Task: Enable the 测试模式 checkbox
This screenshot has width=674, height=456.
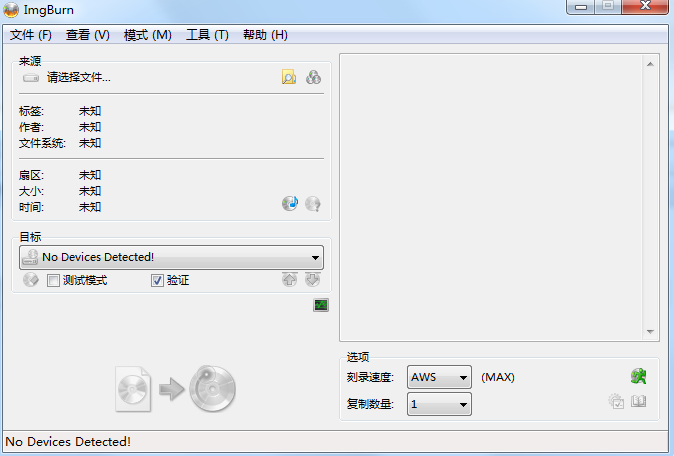Action: (53, 281)
